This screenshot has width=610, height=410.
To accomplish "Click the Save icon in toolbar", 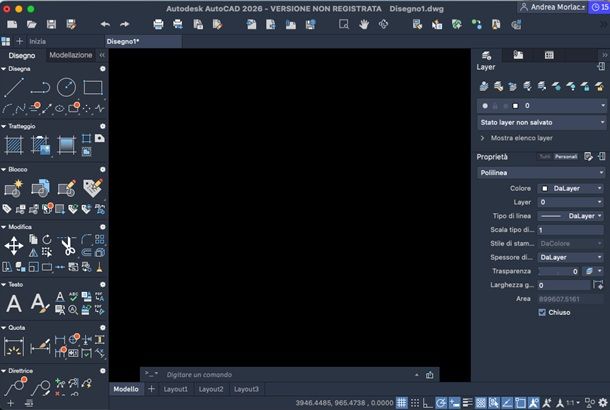I will (51, 25).
